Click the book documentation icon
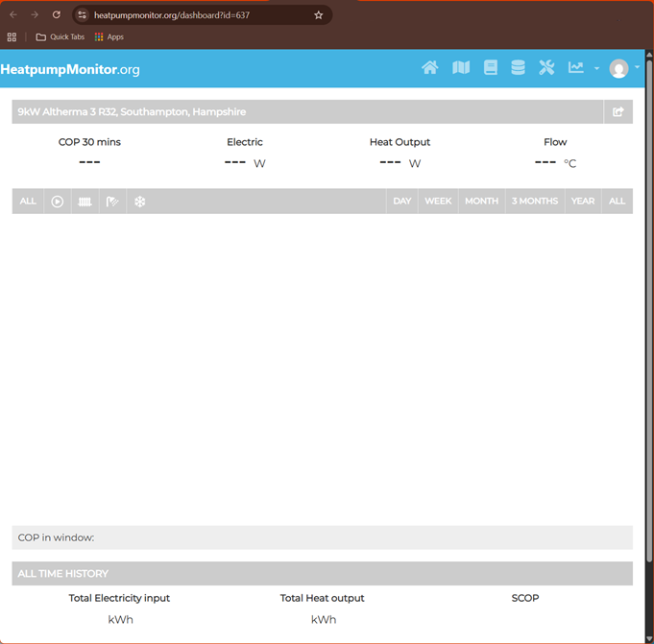 [x=491, y=68]
